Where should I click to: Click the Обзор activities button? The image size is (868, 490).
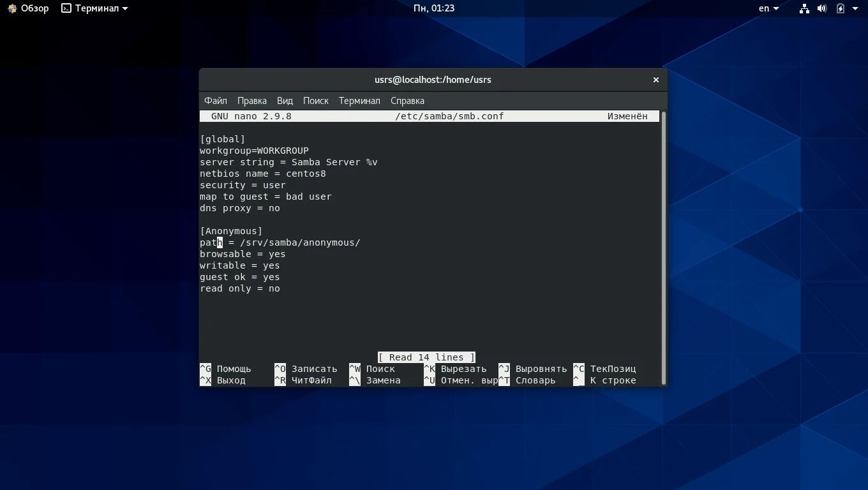(x=34, y=8)
